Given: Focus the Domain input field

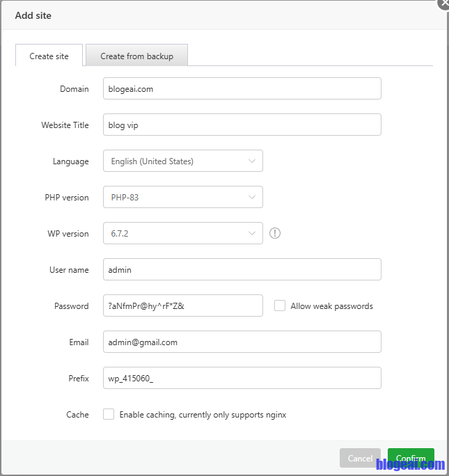Looking at the screenshot, I should pyautogui.click(x=242, y=89).
